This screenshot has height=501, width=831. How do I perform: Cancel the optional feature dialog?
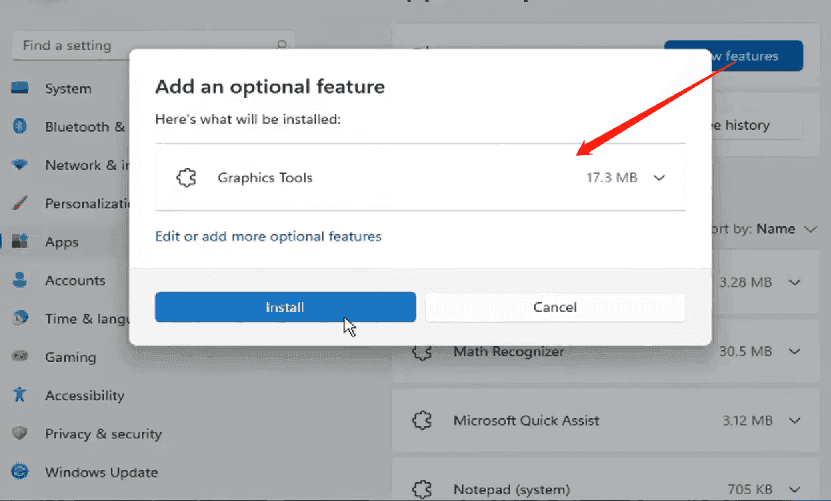[x=555, y=307]
